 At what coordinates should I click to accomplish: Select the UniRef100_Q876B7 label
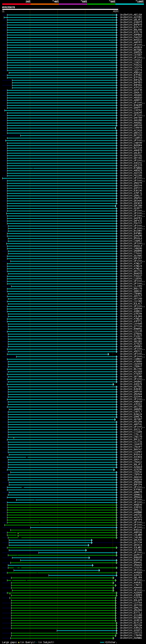[x=131, y=419]
